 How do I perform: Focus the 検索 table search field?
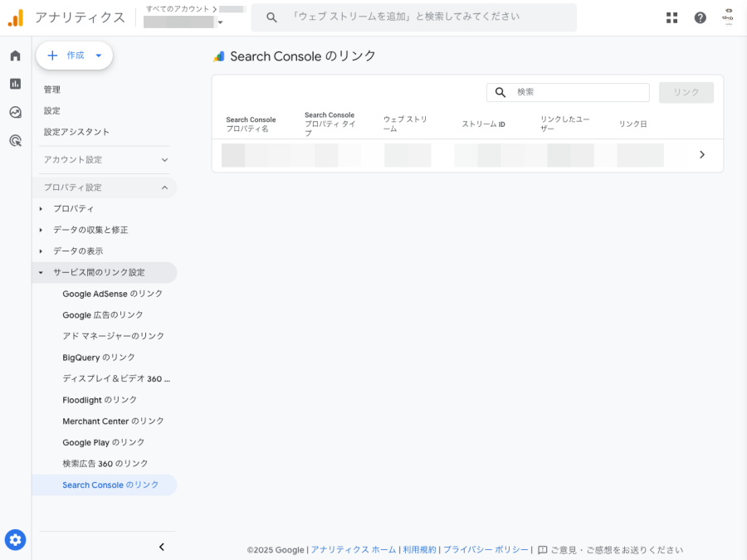568,92
